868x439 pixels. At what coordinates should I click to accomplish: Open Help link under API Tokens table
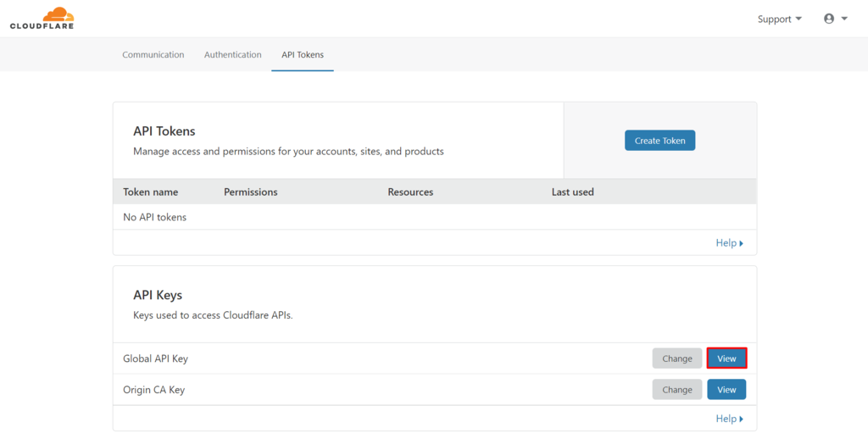pos(730,243)
